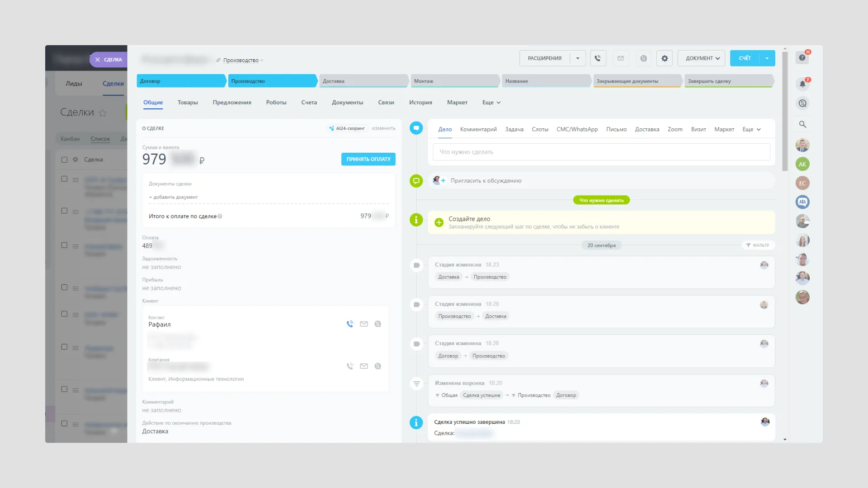Image resolution: width=868 pixels, height=488 pixels.
Task: Click the green plus icon next to Создайте дело
Action: pyautogui.click(x=439, y=222)
